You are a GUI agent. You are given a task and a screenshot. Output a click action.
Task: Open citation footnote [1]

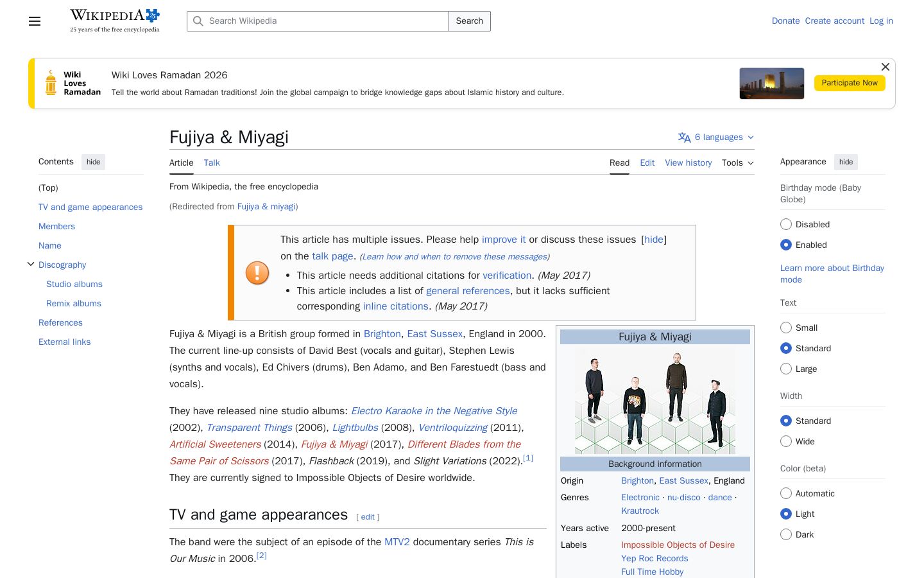tap(528, 458)
